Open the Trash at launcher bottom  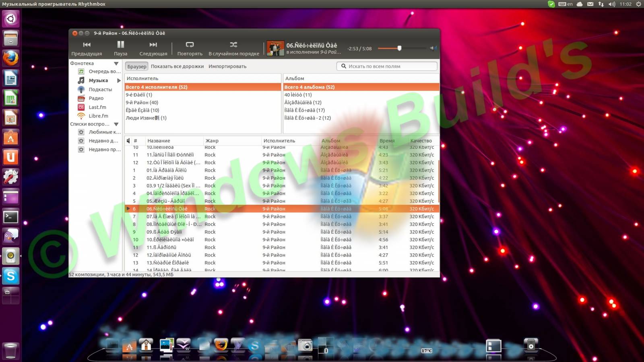point(11,351)
